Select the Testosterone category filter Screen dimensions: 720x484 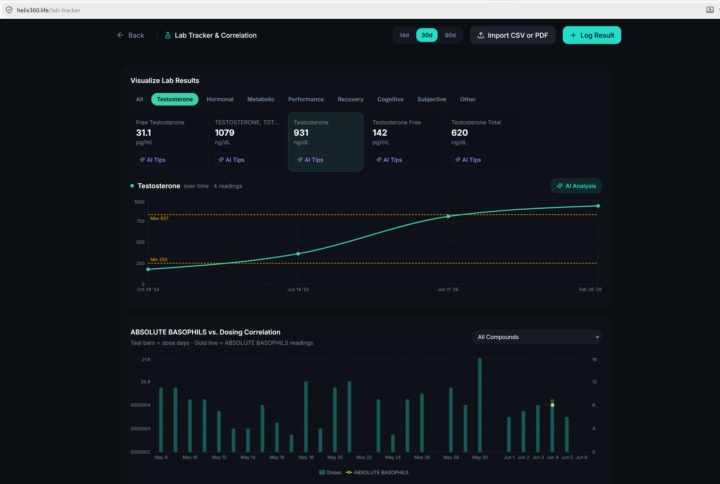point(175,99)
